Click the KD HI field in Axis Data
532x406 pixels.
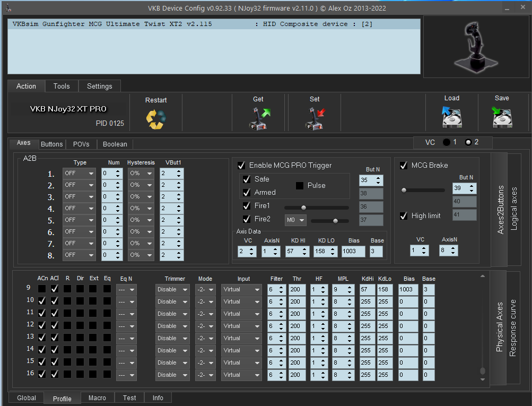point(297,252)
